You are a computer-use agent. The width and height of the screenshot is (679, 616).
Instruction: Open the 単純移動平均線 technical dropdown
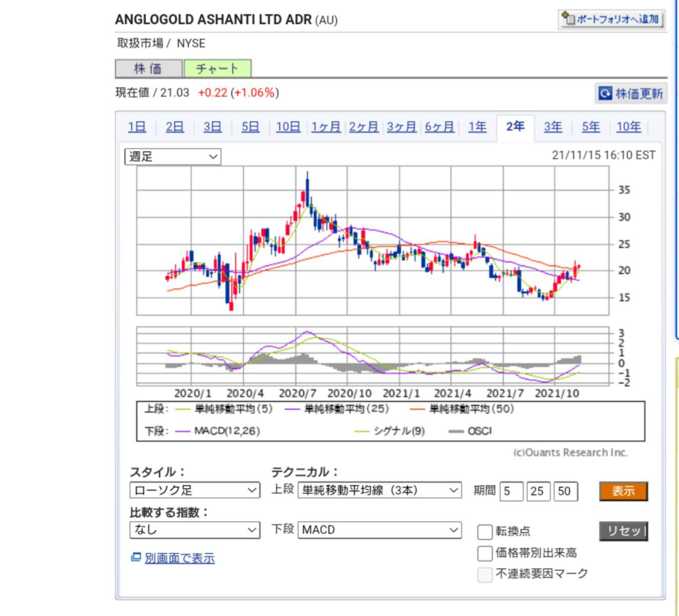[379, 490]
